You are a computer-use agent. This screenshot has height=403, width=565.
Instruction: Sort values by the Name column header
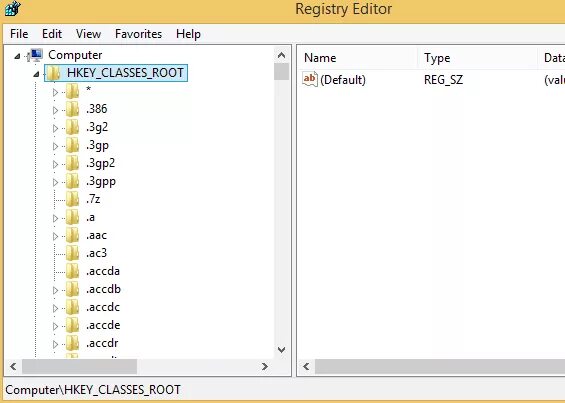tap(357, 58)
